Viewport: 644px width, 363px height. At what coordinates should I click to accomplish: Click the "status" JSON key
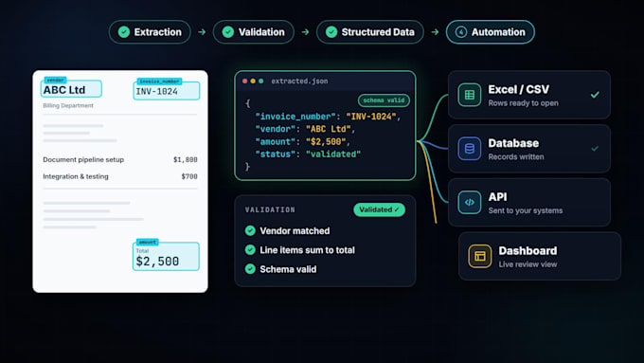point(276,154)
